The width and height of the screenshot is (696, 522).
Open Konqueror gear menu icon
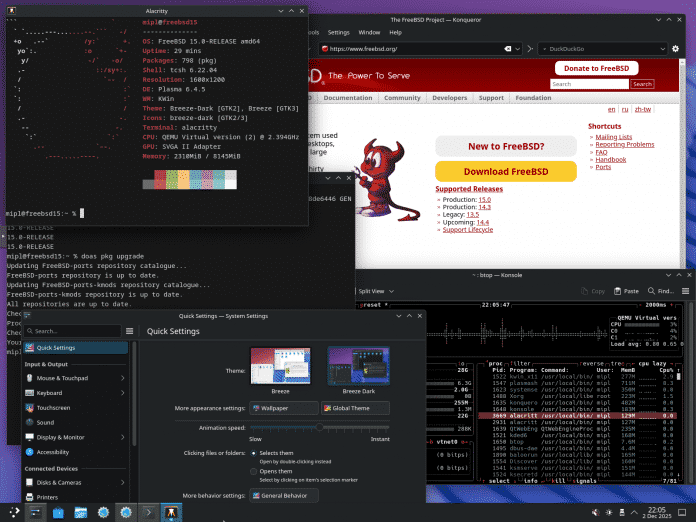675,49
